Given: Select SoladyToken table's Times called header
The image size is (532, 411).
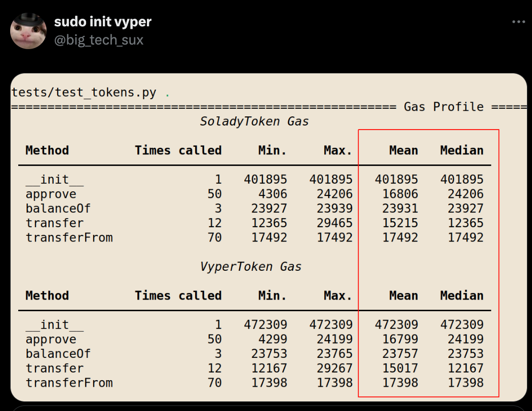Looking at the screenshot, I should 178,150.
